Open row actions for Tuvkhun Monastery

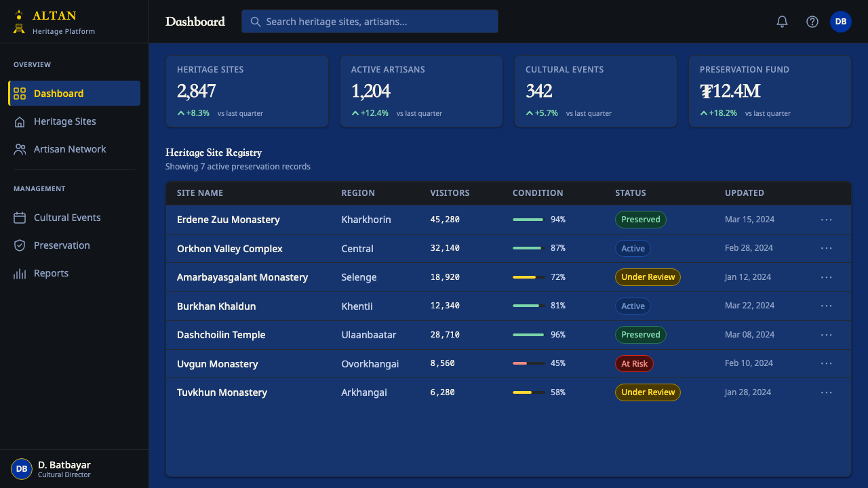pos(826,392)
